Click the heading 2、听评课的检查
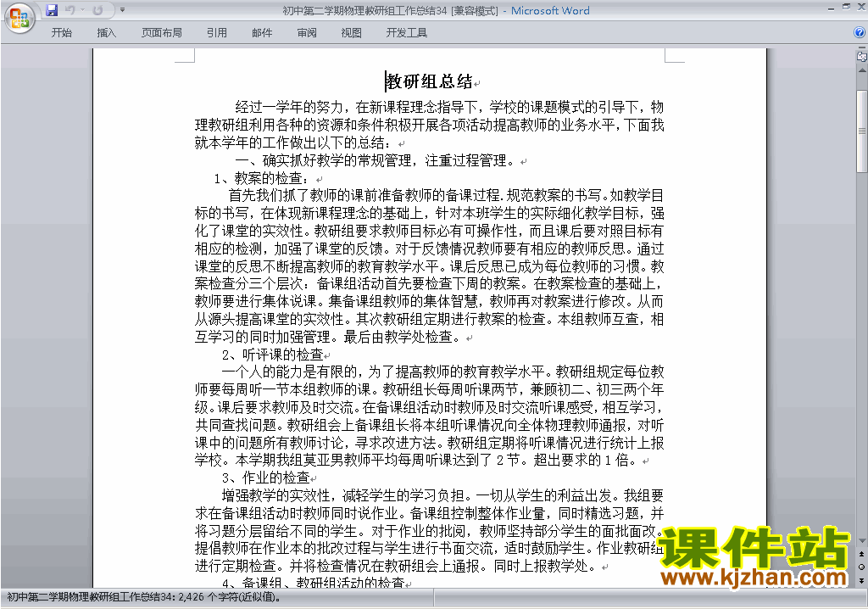868x609 pixels. pos(272,354)
